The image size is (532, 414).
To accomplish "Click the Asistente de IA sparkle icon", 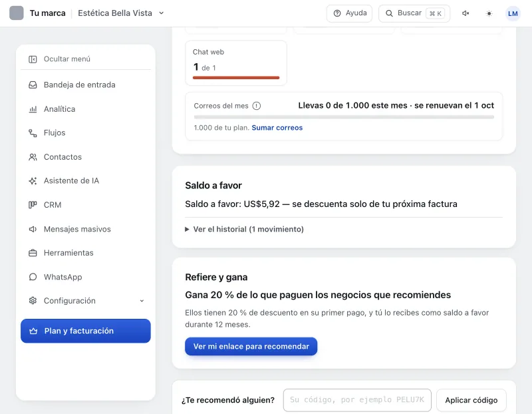I will pyautogui.click(x=33, y=181).
